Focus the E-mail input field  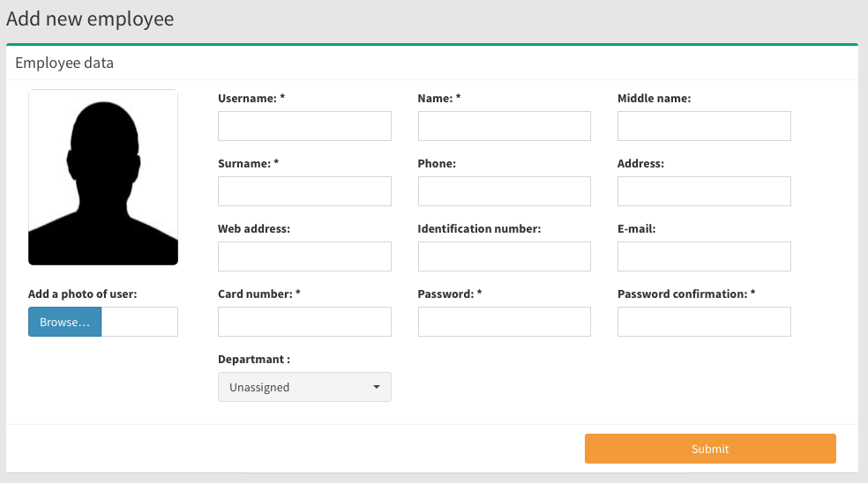pyautogui.click(x=704, y=256)
